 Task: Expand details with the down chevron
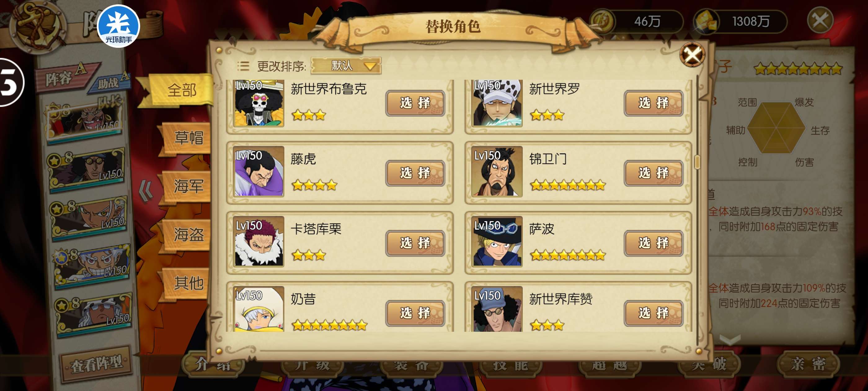pyautogui.click(x=730, y=340)
